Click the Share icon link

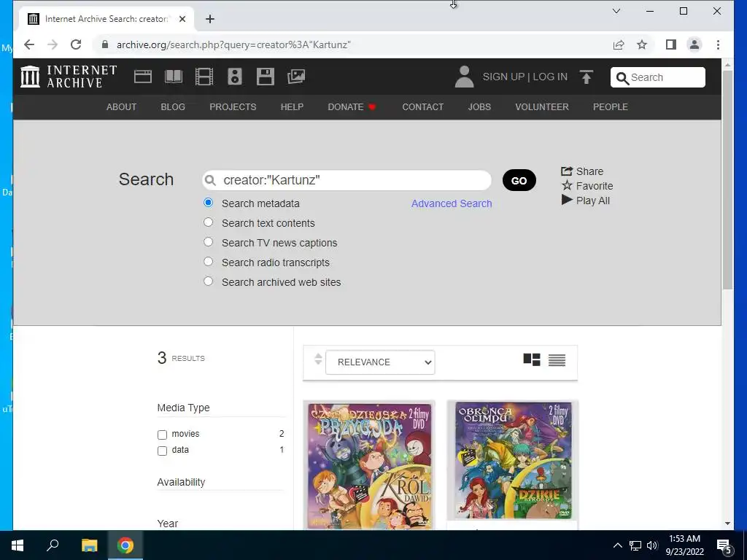coord(582,171)
